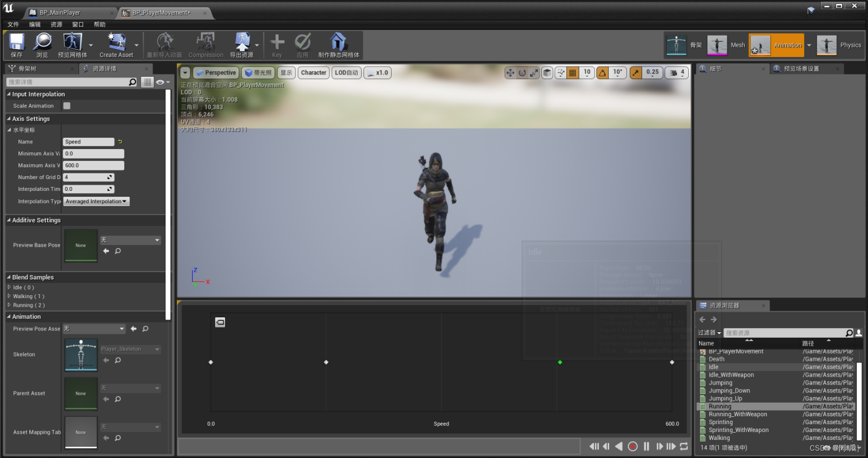Open the 窗口 menu

click(x=78, y=24)
